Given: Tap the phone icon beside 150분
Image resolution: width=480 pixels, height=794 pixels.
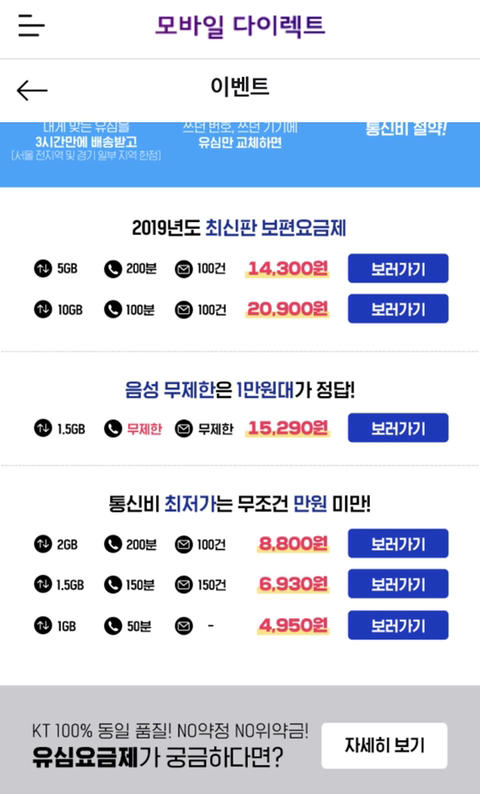Looking at the screenshot, I should (x=113, y=585).
